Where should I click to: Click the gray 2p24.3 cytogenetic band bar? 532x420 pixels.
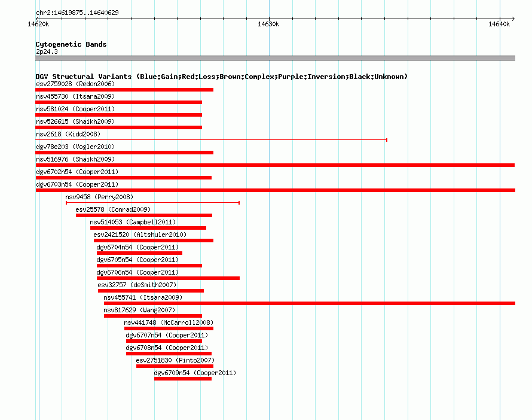click(275, 58)
